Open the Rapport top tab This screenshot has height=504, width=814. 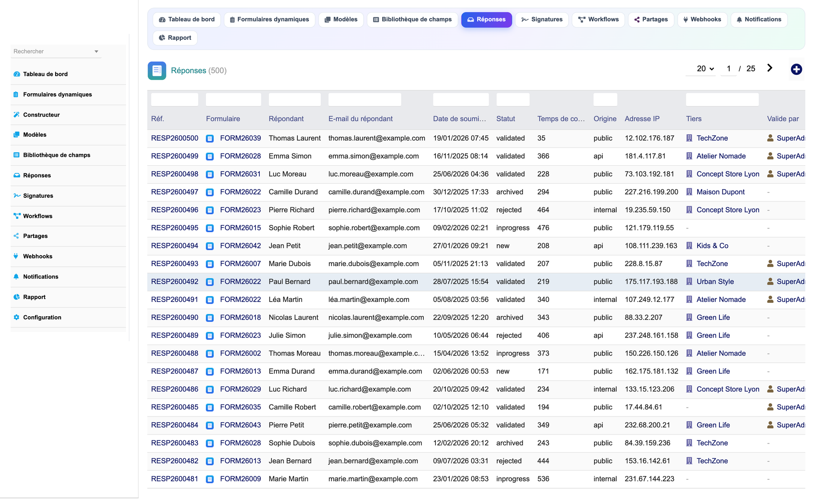175,38
